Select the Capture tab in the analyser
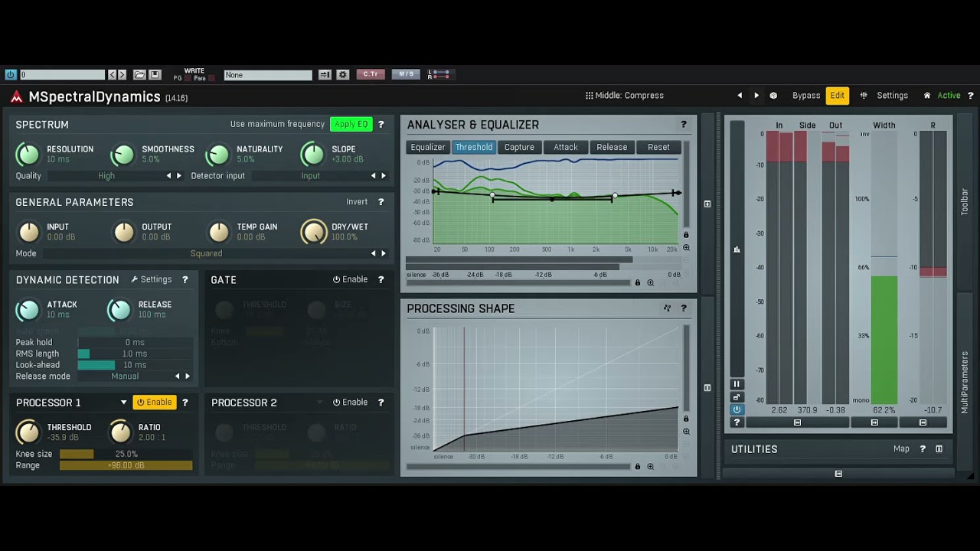980x551 pixels. [519, 148]
